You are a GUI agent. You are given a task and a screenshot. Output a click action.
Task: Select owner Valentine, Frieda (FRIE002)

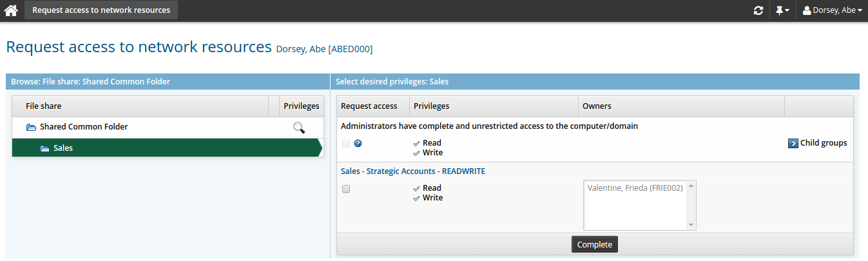point(635,188)
